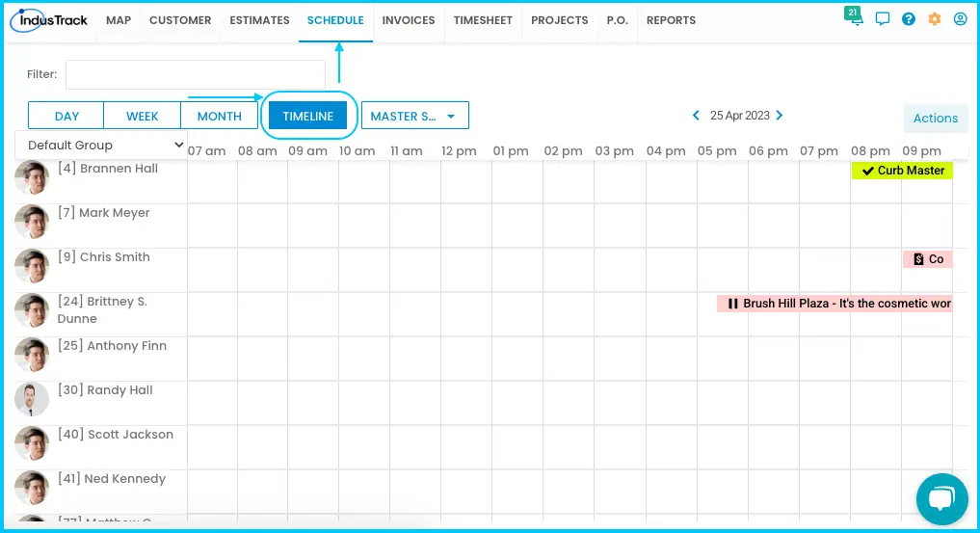Open the help question mark icon

point(908,18)
